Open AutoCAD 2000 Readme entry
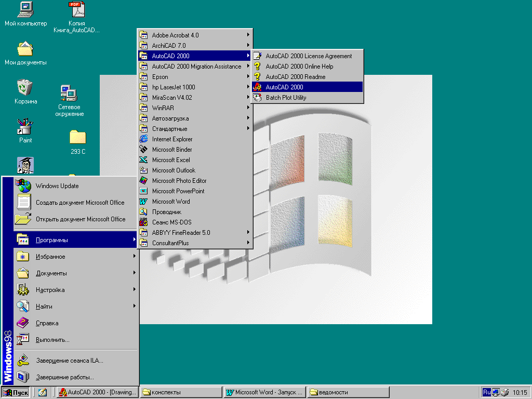The width and height of the screenshot is (532, 399). 308,77
